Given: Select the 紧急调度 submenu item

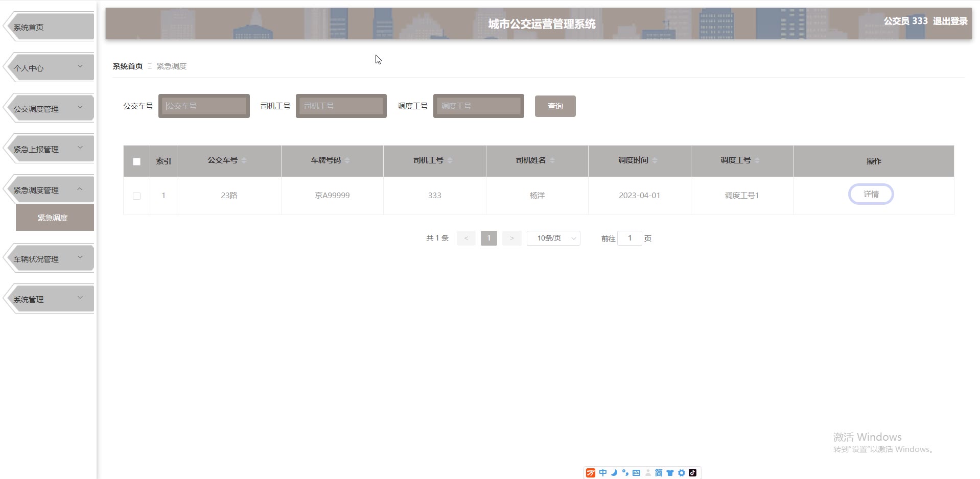Looking at the screenshot, I should [55, 218].
